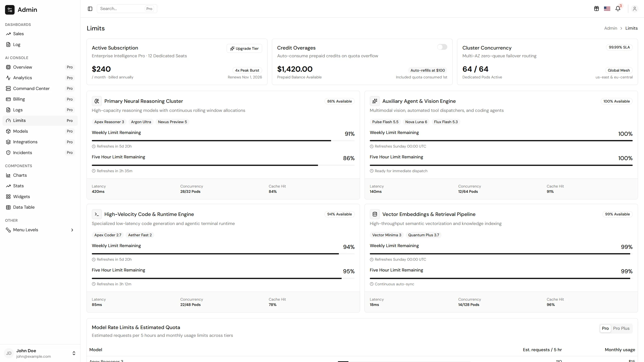Click the Apex Reasoner 3 model tag
The width and height of the screenshot is (644, 362).
coord(109,122)
